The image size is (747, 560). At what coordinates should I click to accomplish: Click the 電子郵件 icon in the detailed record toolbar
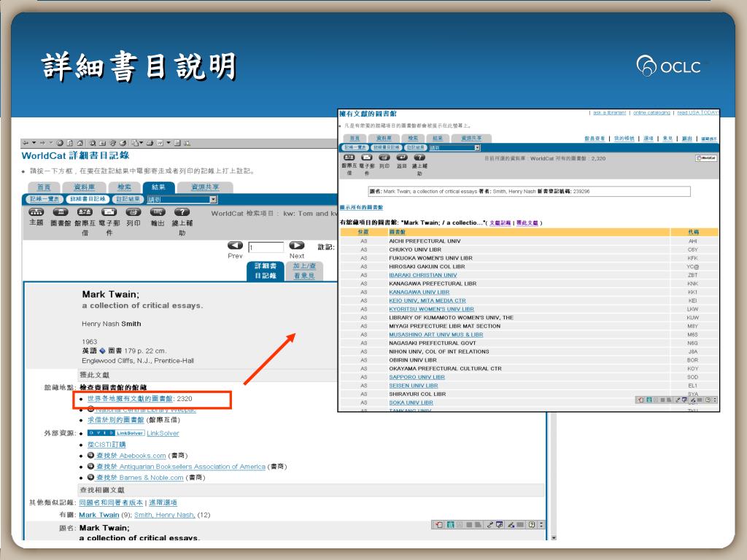(109, 212)
